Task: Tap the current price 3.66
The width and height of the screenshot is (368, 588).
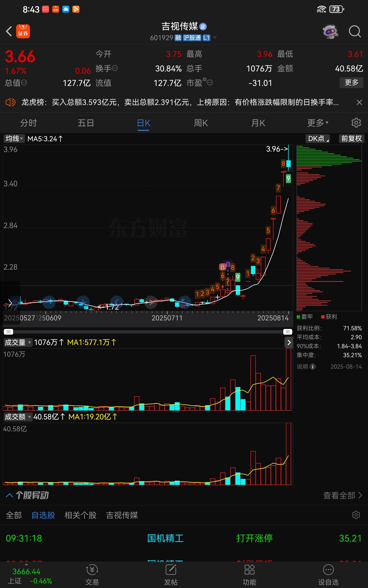Action: 20,56
